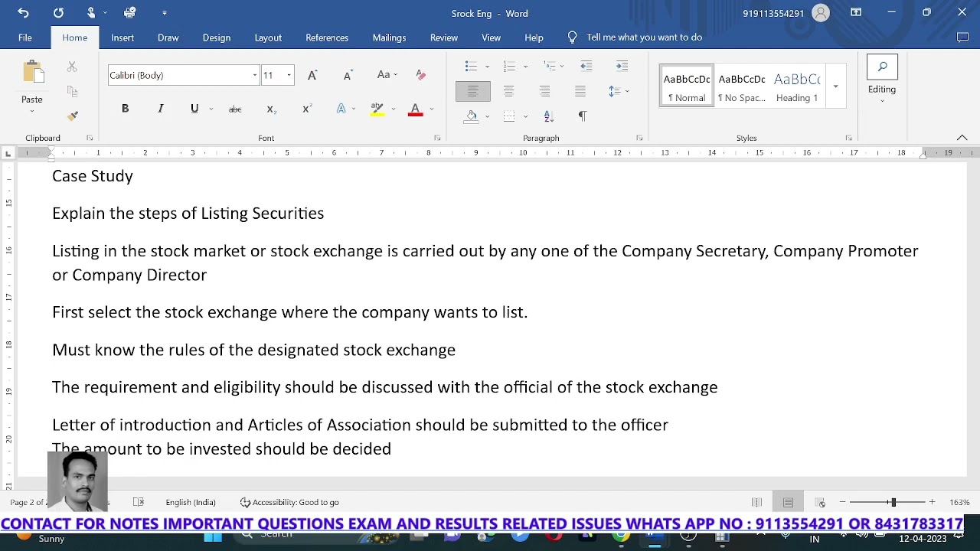Show paragraph marks with the pilcrow icon
980x551 pixels.
click(582, 116)
